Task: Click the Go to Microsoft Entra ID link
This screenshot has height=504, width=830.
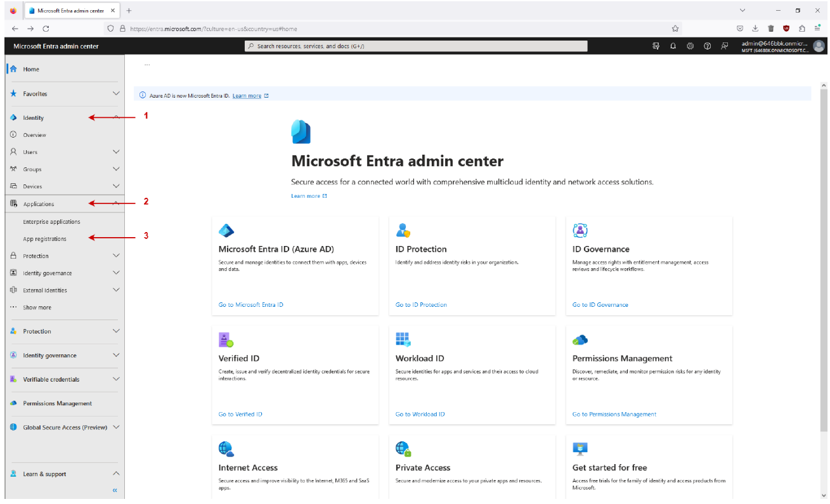Action: coord(251,305)
